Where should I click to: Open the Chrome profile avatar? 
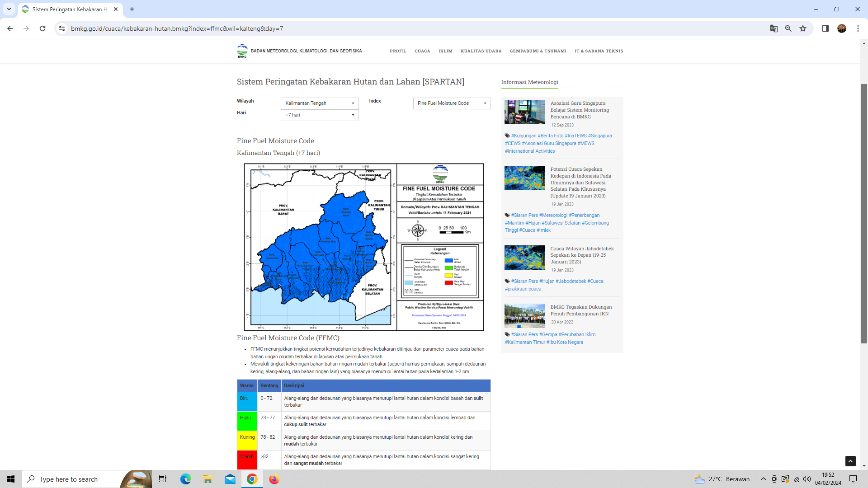pyautogui.click(x=841, y=28)
